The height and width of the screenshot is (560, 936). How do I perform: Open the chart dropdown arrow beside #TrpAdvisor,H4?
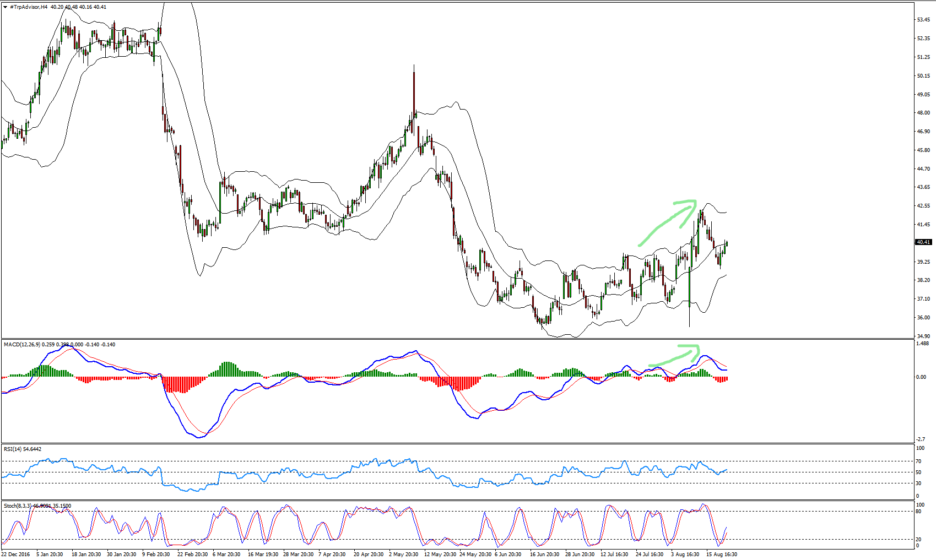5,7
